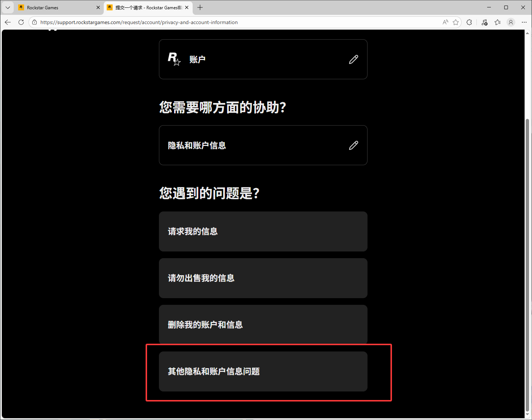Select the 提交一个请求 Rockstar Games tab
Image resolution: width=532 pixels, height=420 pixels.
point(148,7)
